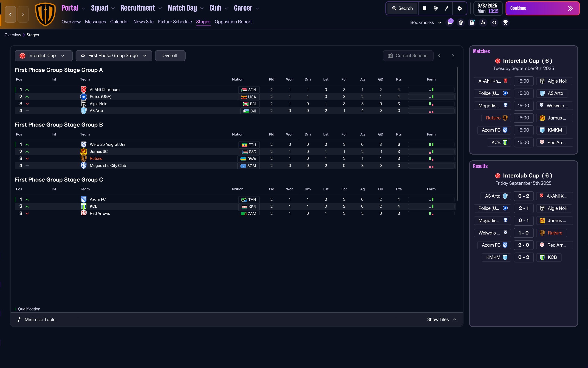The width and height of the screenshot is (588, 368).
Task: Click the exclamation notice shortcut icon
Action: point(472,22)
